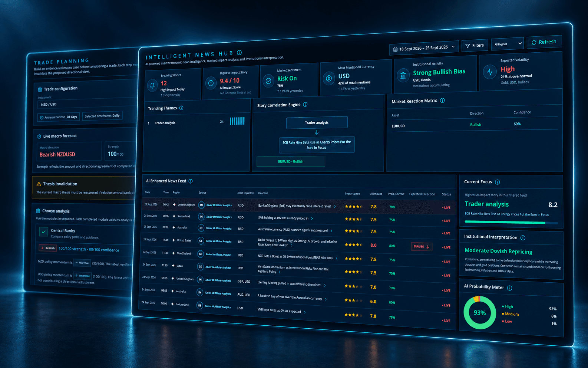
Task: Expand the SNB kept rates at 0% chevron
Action: click(x=305, y=312)
